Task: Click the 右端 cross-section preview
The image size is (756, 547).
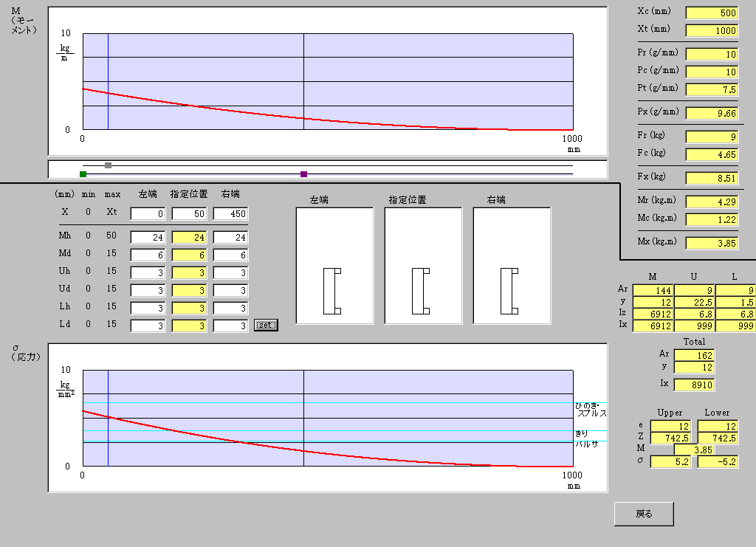Action: pos(512,266)
